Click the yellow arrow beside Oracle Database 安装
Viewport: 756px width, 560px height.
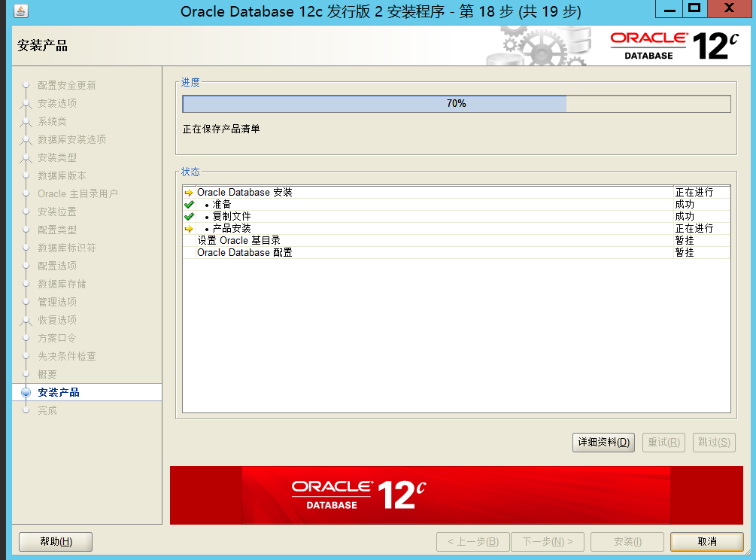[187, 192]
